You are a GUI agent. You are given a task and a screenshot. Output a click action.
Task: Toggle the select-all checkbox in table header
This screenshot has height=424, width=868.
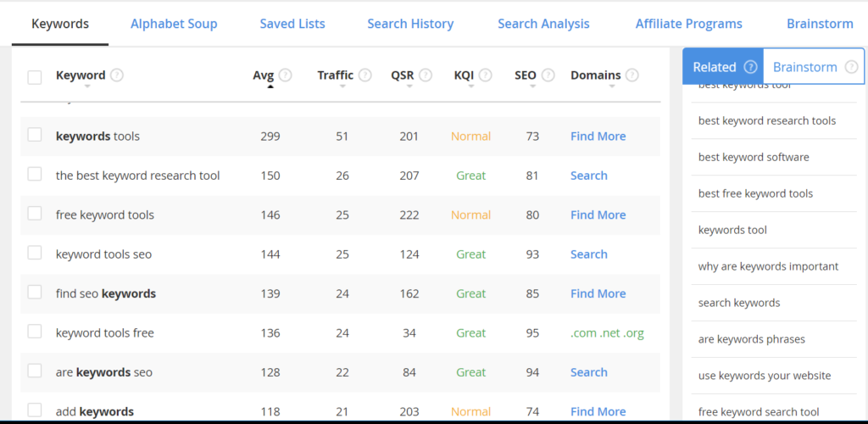point(35,77)
